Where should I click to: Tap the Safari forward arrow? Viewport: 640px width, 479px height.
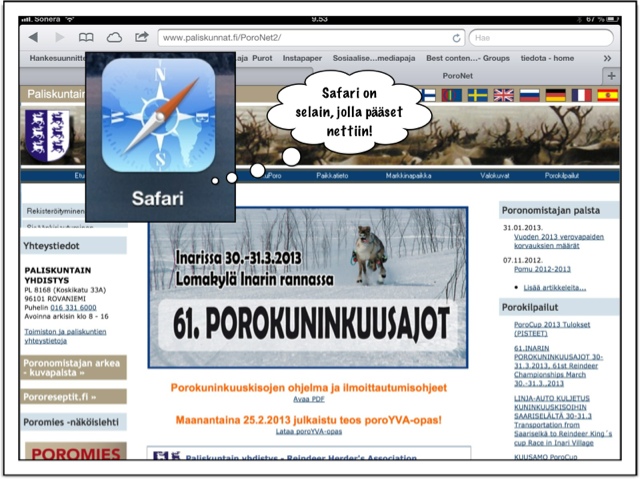pos(60,38)
